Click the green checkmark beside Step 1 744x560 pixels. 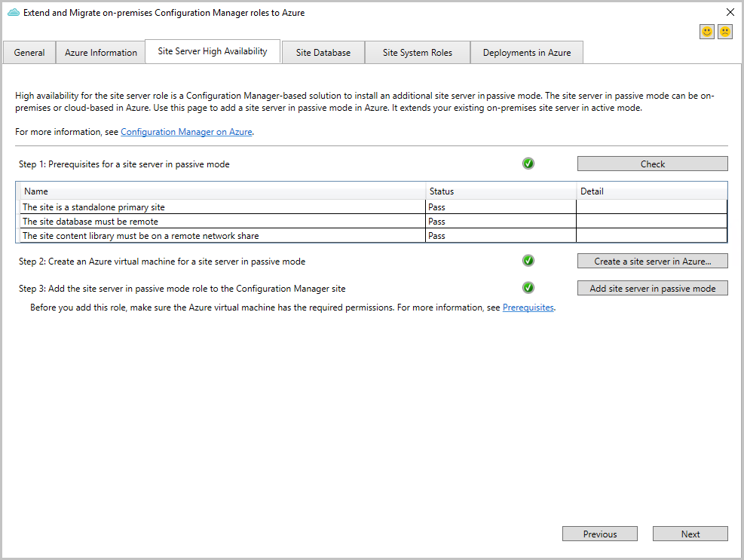[528, 164]
